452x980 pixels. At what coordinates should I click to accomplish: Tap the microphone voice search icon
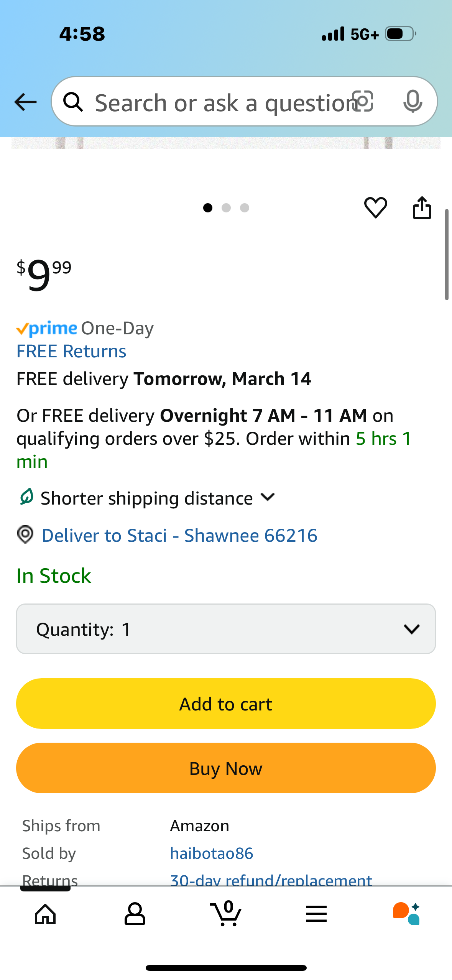(x=413, y=102)
